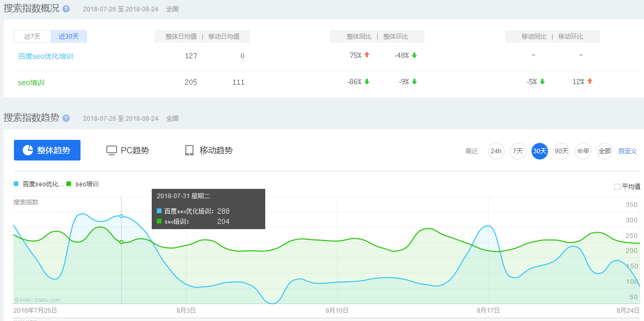Click the 整体同比 column header

point(359,37)
